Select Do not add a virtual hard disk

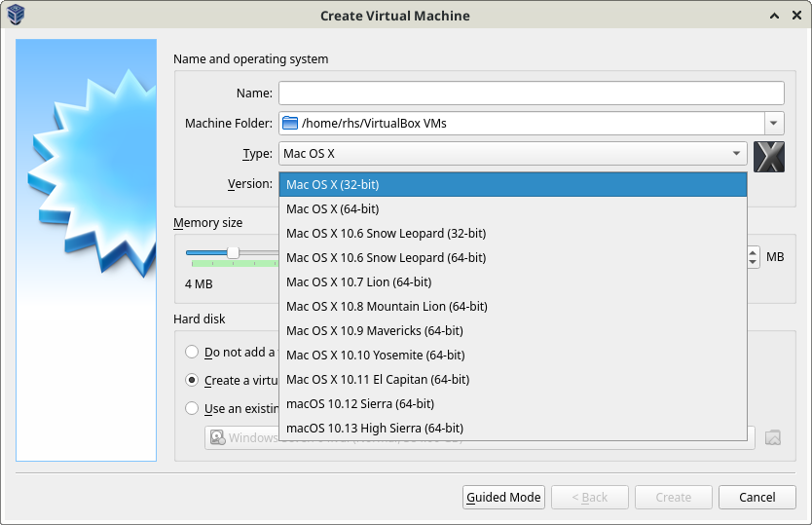[192, 352]
